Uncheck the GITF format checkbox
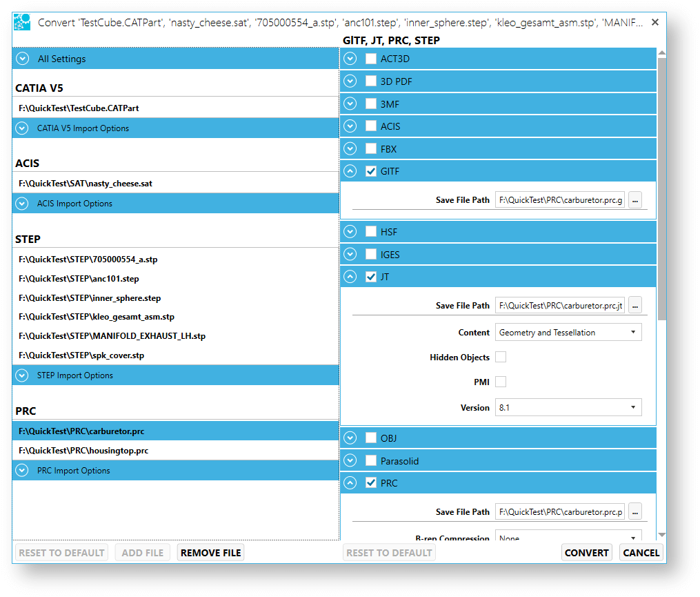This screenshot has height=597, width=700. 371,171
